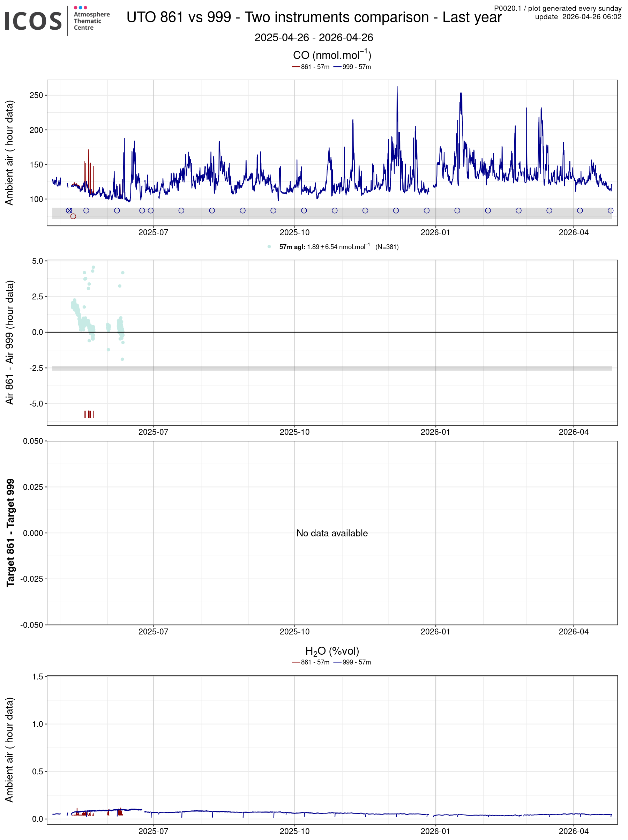The image size is (628, 840).
Task: Click the H2O (%vol) plot title
Action: click(x=332, y=651)
